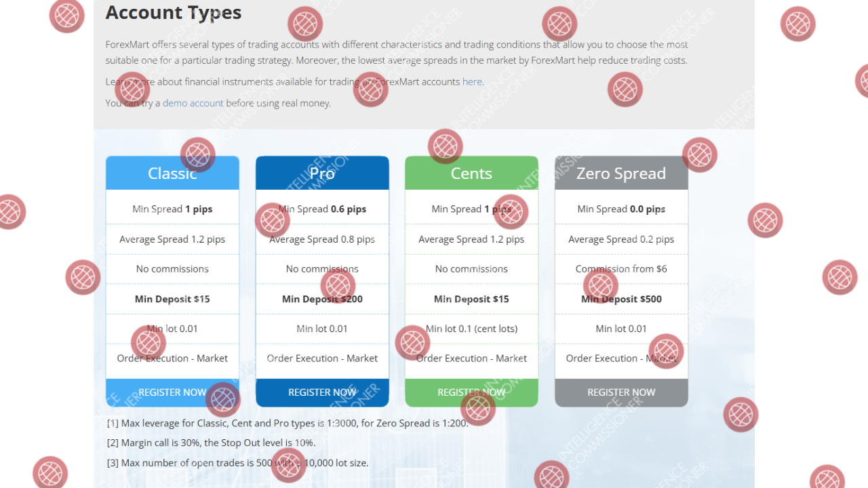Select the Pro card header
The height and width of the screenshot is (488, 868).
[322, 173]
